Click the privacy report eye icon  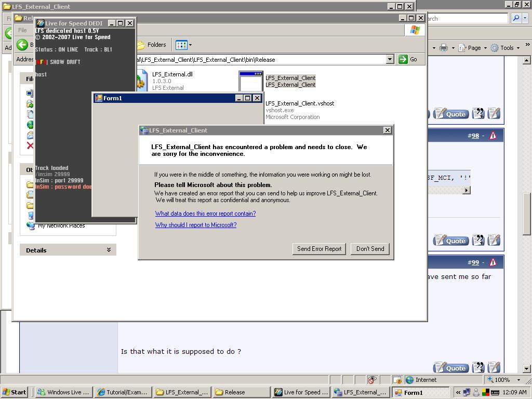[x=372, y=380]
